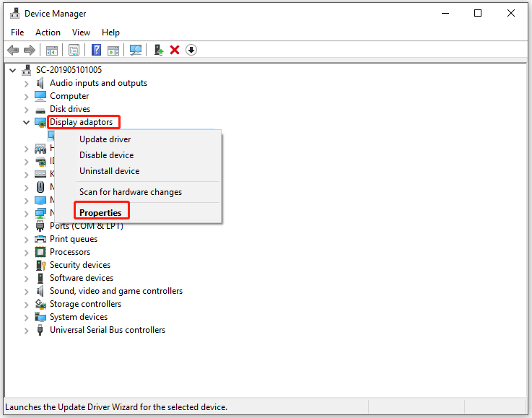Open the View menu

click(x=81, y=32)
